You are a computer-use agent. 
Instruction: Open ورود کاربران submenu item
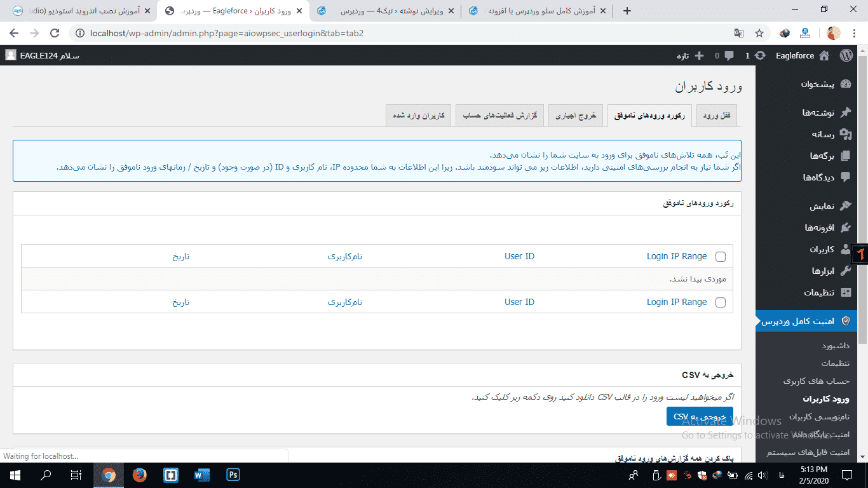pos(826,399)
